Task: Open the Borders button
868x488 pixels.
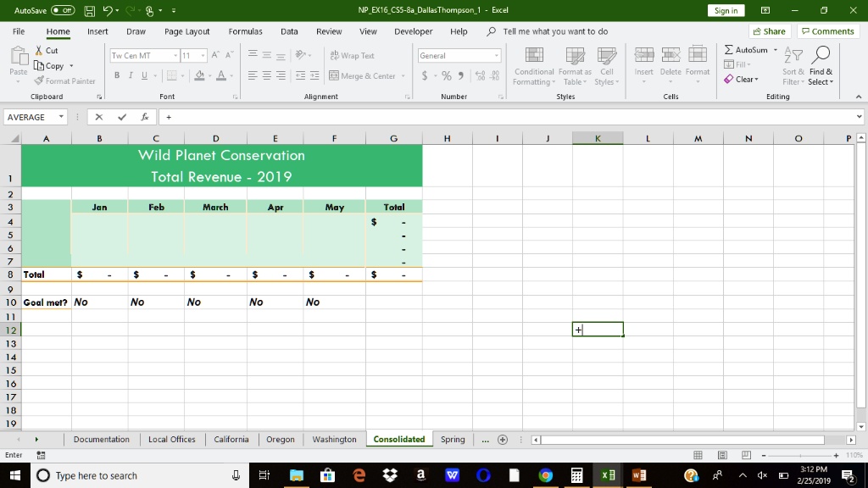Action: (x=172, y=75)
